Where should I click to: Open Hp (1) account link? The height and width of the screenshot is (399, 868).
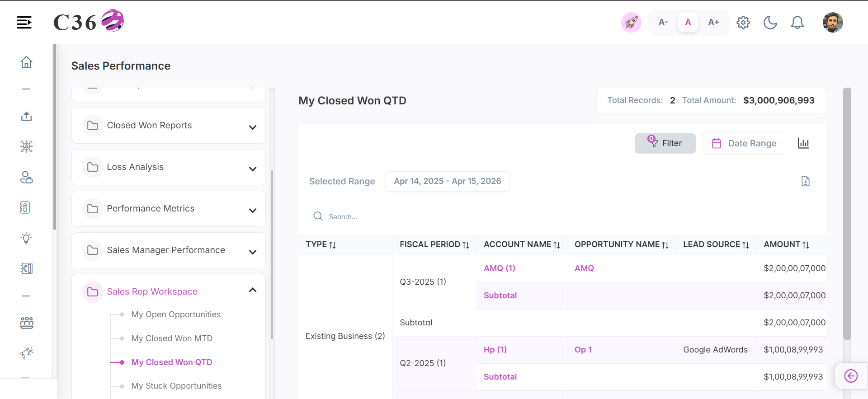495,350
